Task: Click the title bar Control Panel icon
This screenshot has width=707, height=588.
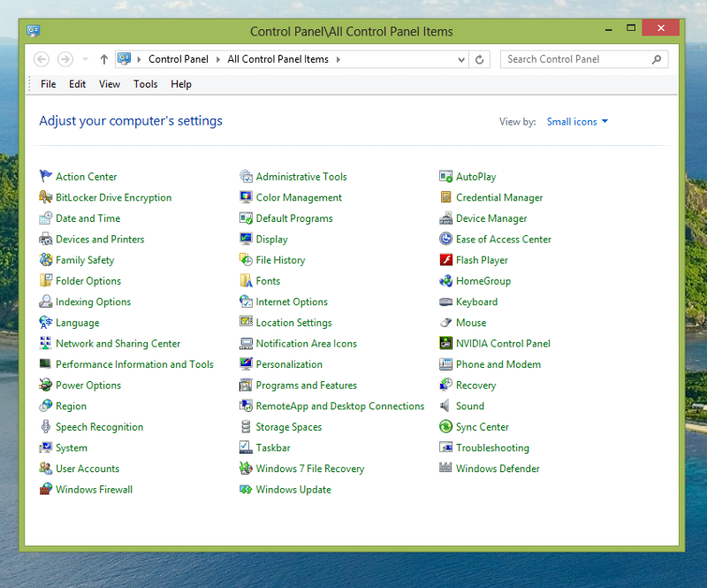Action: click(34, 31)
